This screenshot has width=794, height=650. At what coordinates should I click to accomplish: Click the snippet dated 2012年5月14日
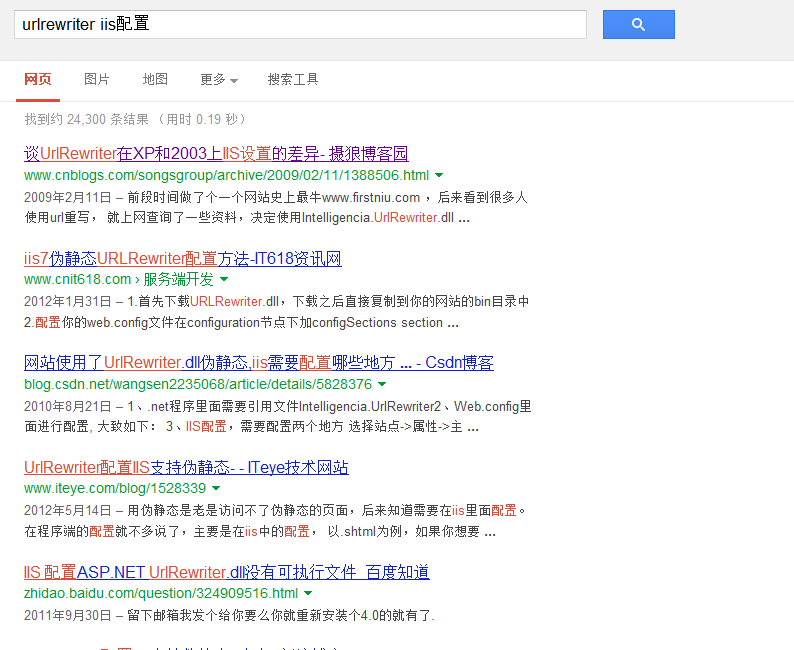(276, 521)
